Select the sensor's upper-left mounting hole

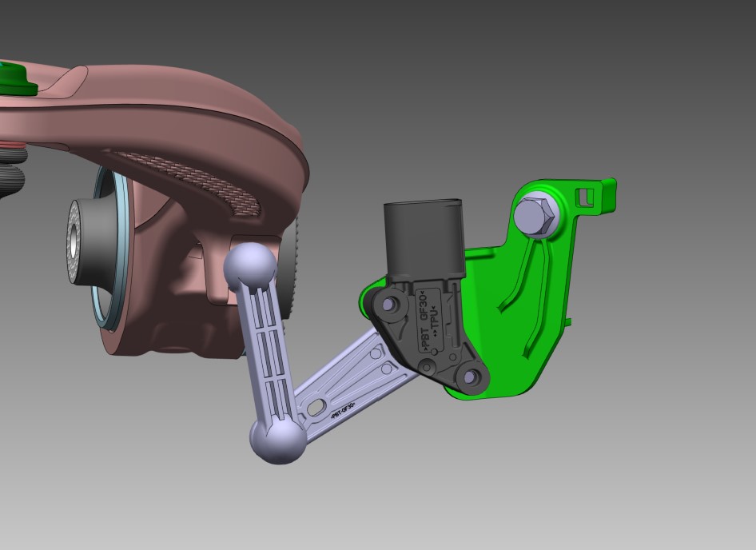(x=389, y=305)
